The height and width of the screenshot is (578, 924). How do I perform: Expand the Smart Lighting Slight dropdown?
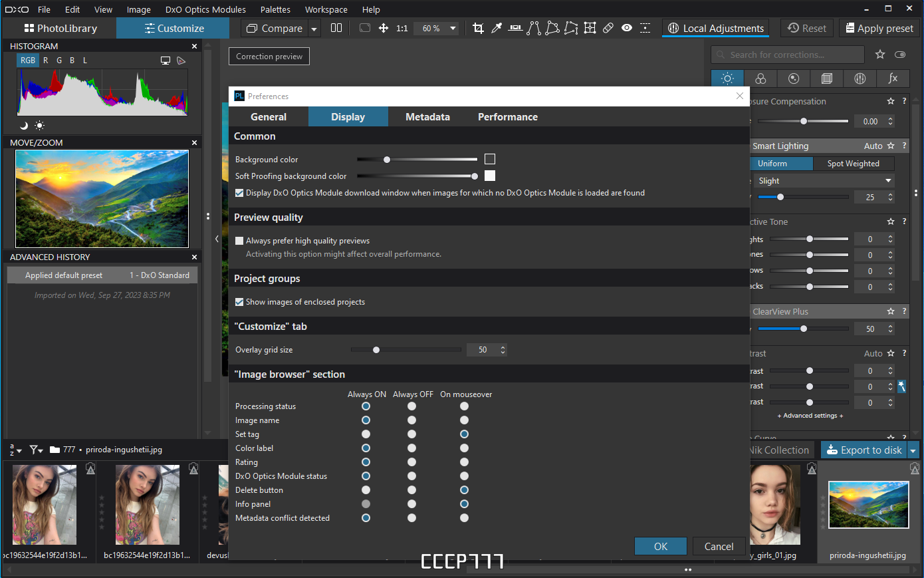[x=824, y=181]
